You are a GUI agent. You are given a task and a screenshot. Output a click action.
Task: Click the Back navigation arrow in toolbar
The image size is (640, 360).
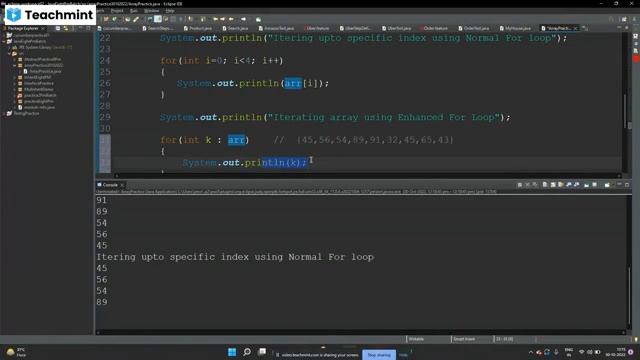click(231, 19)
